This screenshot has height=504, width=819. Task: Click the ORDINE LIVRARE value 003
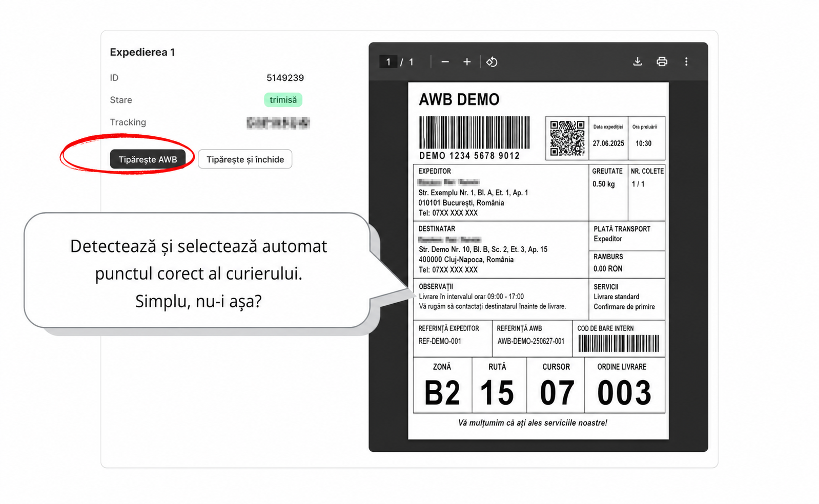624,393
